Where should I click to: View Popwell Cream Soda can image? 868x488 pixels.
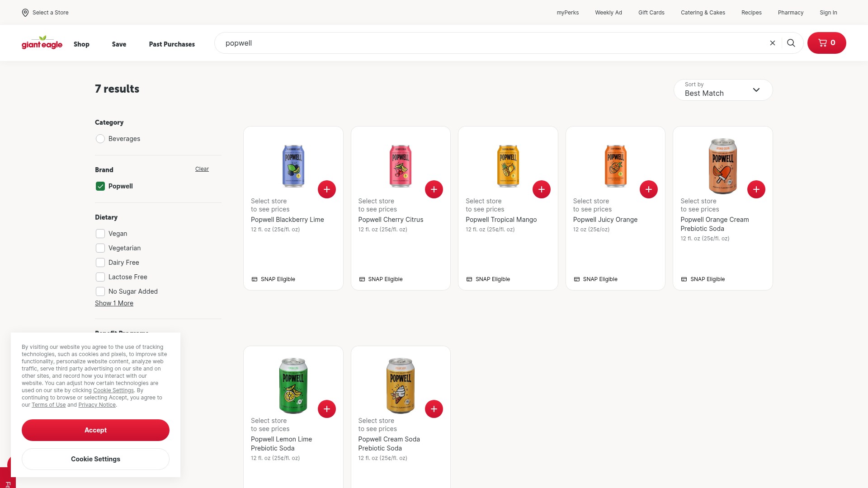(x=401, y=385)
